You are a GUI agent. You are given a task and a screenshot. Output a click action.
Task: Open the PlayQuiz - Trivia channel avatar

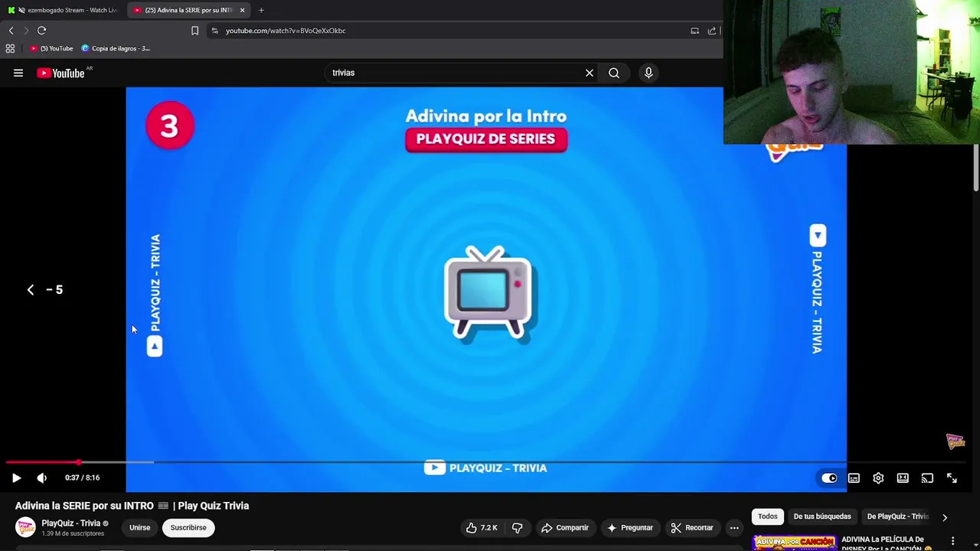tap(25, 527)
